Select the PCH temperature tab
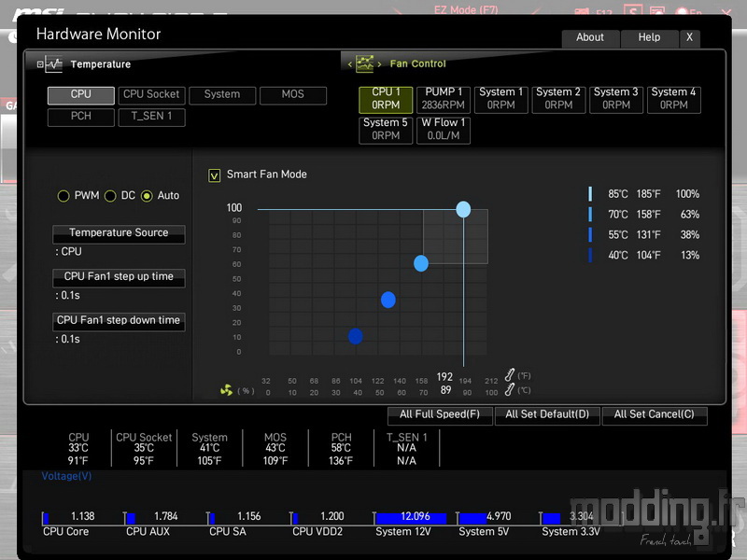 click(x=81, y=117)
